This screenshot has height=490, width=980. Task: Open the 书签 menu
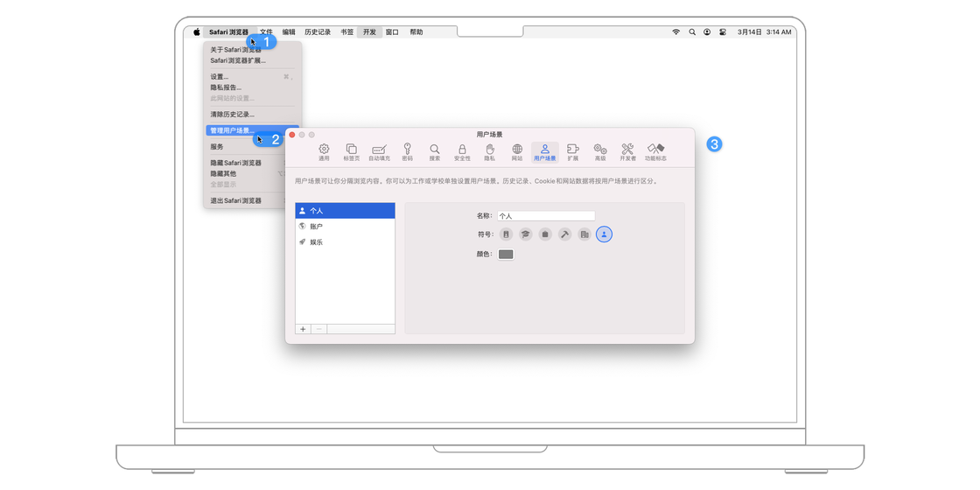[x=346, y=31]
